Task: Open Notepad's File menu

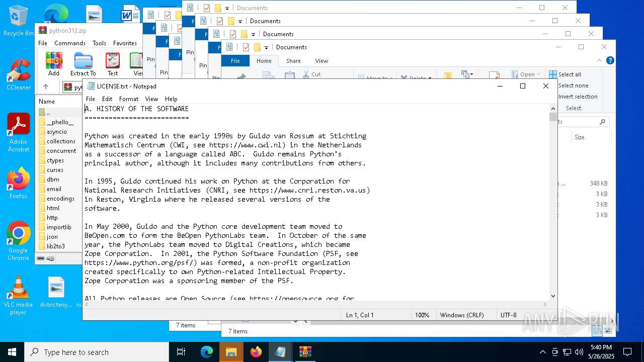Action: 90,99
